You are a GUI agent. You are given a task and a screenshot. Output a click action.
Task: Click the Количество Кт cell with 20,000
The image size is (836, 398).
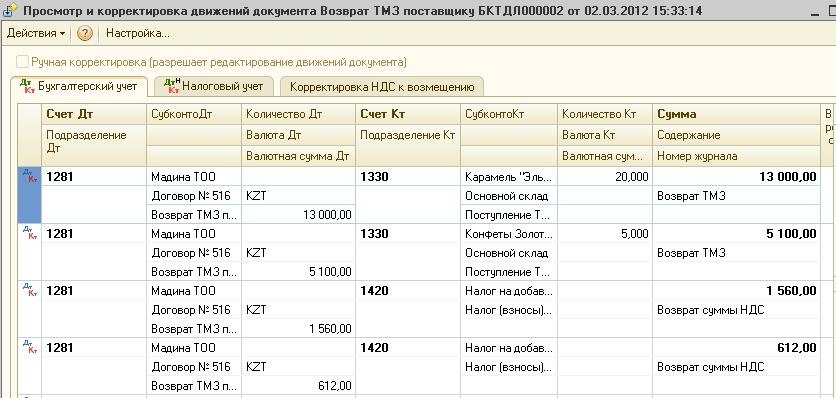(x=605, y=177)
